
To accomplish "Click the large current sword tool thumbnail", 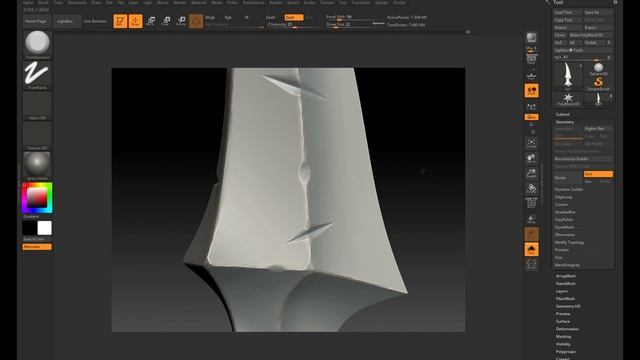I will tap(568, 76).
